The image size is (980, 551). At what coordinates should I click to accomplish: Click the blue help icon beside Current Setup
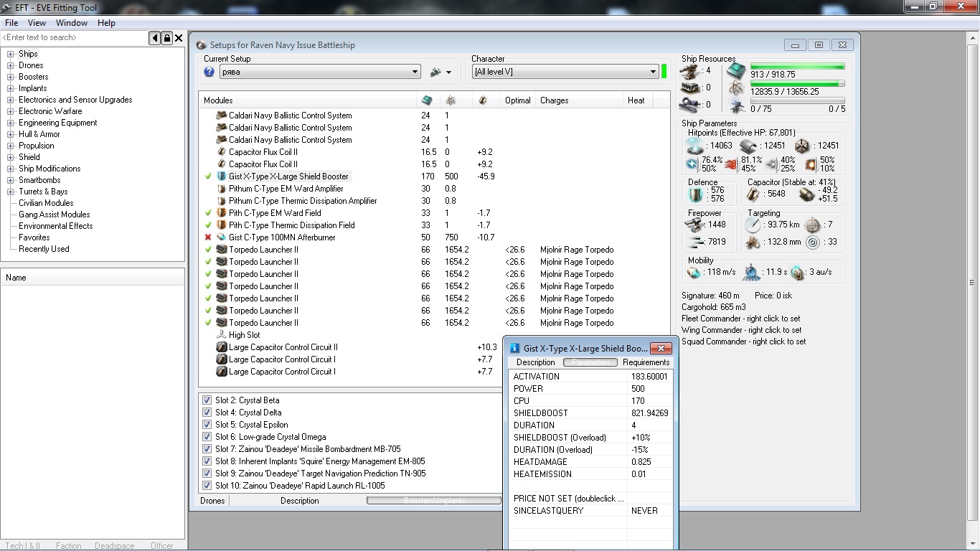click(209, 72)
